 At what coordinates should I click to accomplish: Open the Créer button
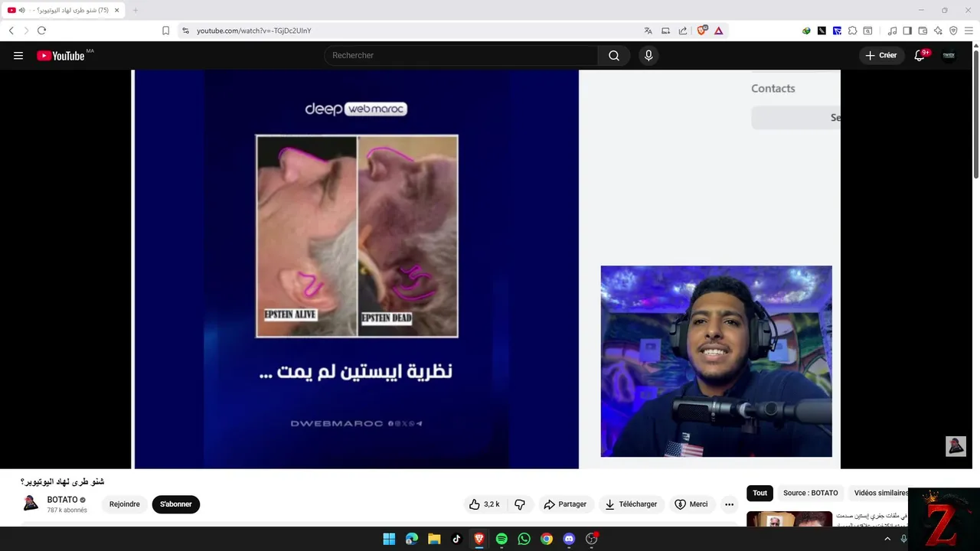881,55
